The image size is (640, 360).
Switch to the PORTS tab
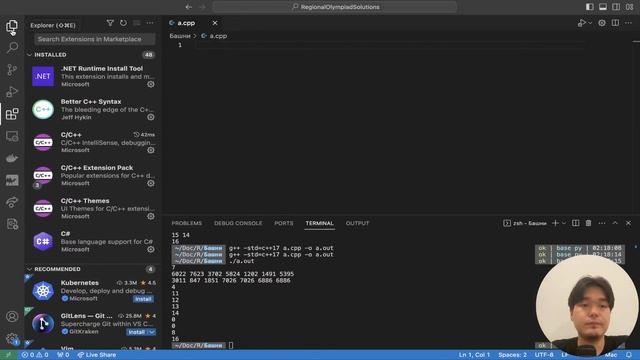284,223
